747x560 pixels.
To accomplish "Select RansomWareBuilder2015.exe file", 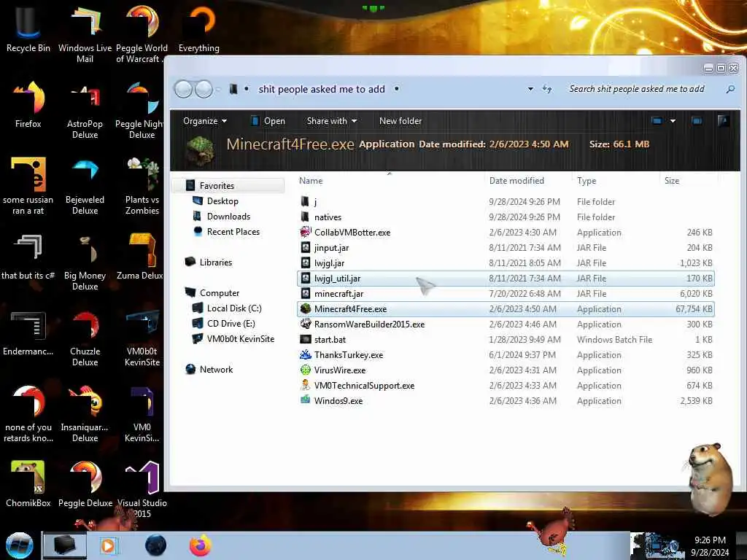I will tap(506, 324).
